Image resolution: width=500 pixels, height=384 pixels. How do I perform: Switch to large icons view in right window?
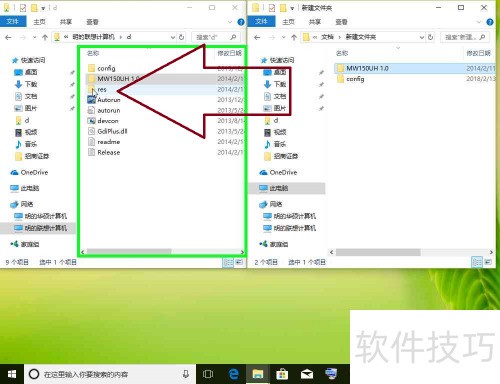pyautogui.click(x=488, y=263)
